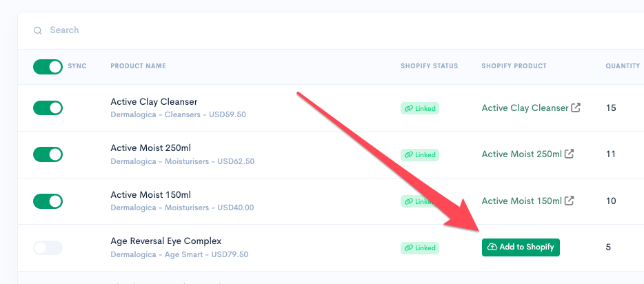Open Active Moist 150ml external link icon

(570, 201)
